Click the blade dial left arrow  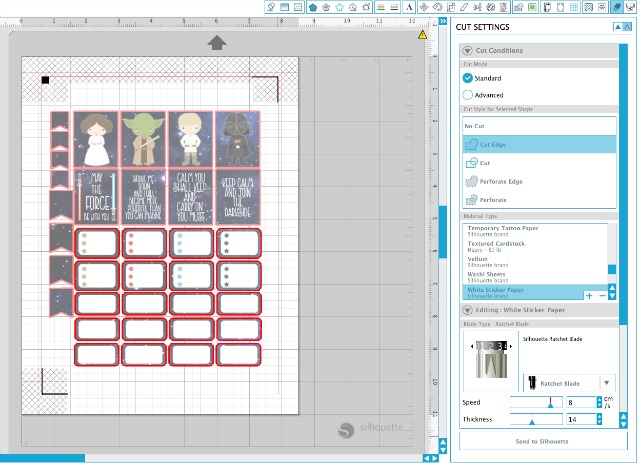pyautogui.click(x=472, y=346)
